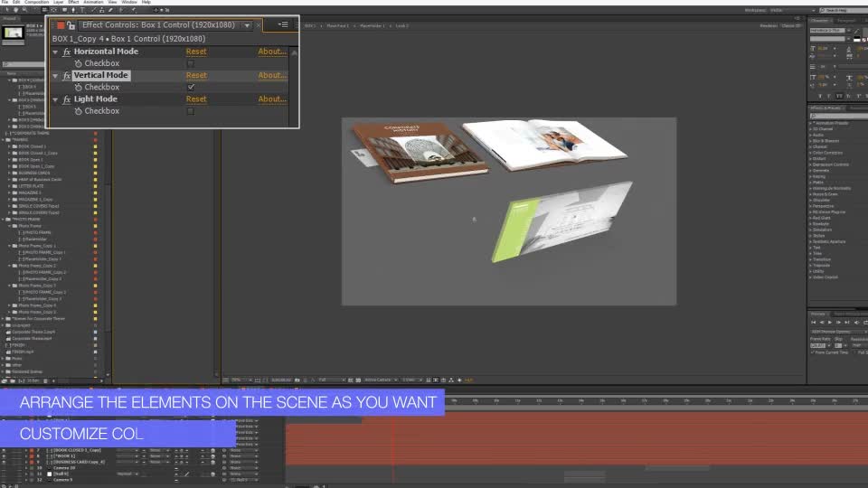
Task: Select the Pen tool in toolbar
Action: tap(73, 9)
